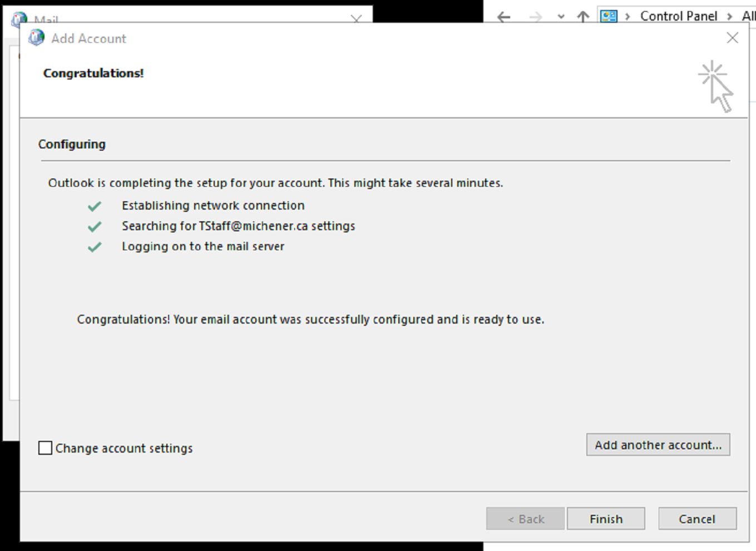Close the Add Account dialog
The image size is (756, 551).
(732, 38)
